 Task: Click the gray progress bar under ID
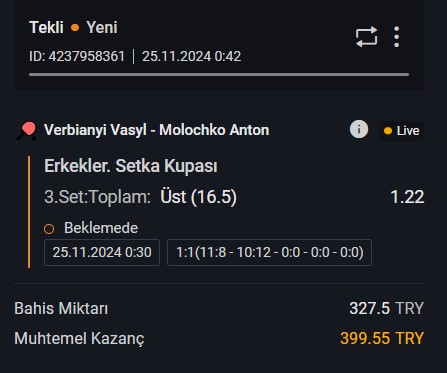[x=219, y=75]
